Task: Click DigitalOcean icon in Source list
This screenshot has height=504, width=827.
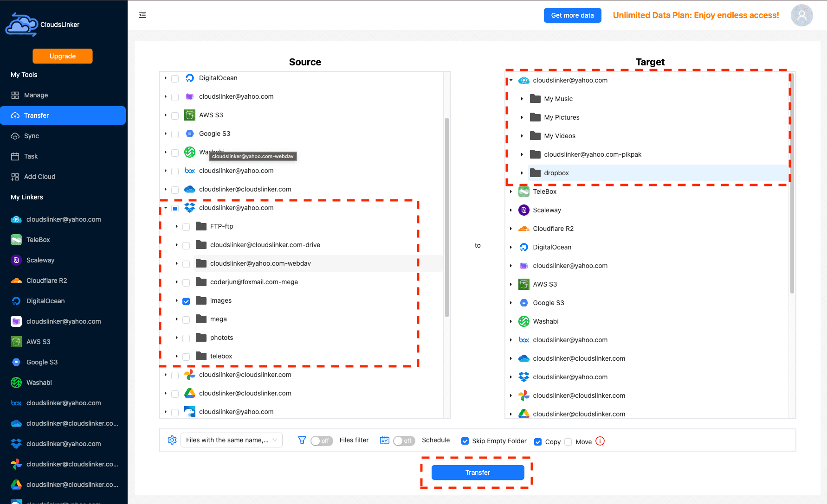Action: (x=190, y=78)
